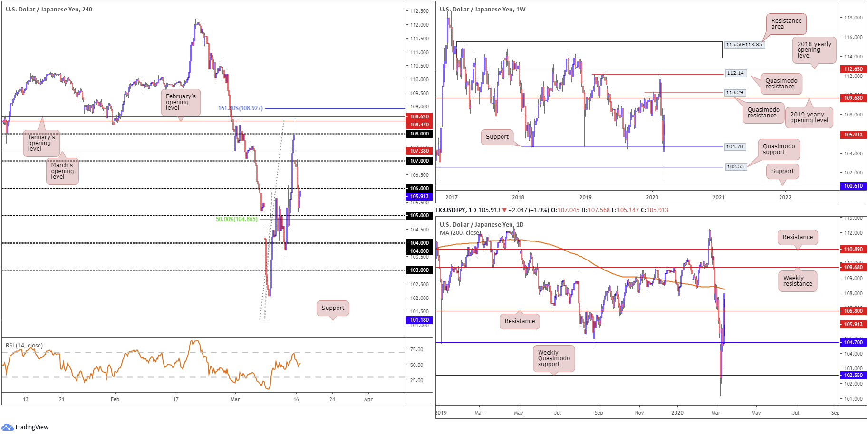The image size is (868, 434).
Task: Select the 106.000 black price tag
Action: click(x=419, y=188)
